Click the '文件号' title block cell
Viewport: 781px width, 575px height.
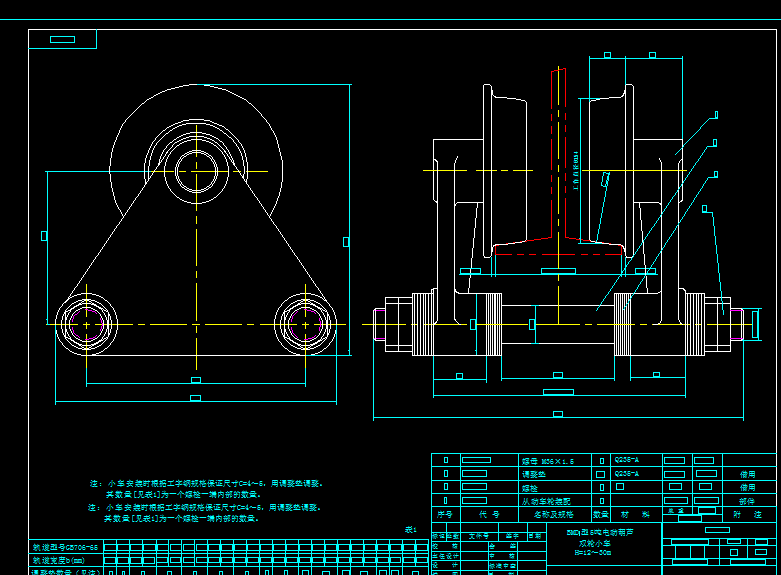coord(479,536)
